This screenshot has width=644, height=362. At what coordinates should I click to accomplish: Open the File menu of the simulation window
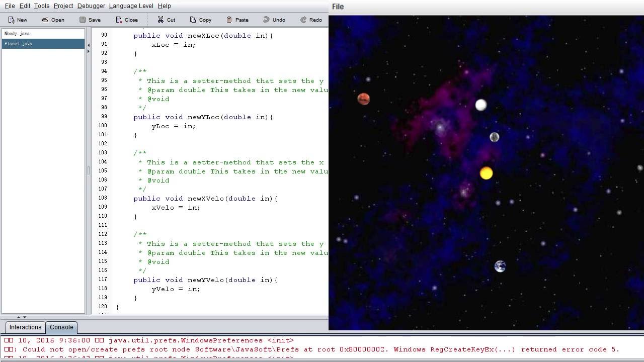coord(338,7)
